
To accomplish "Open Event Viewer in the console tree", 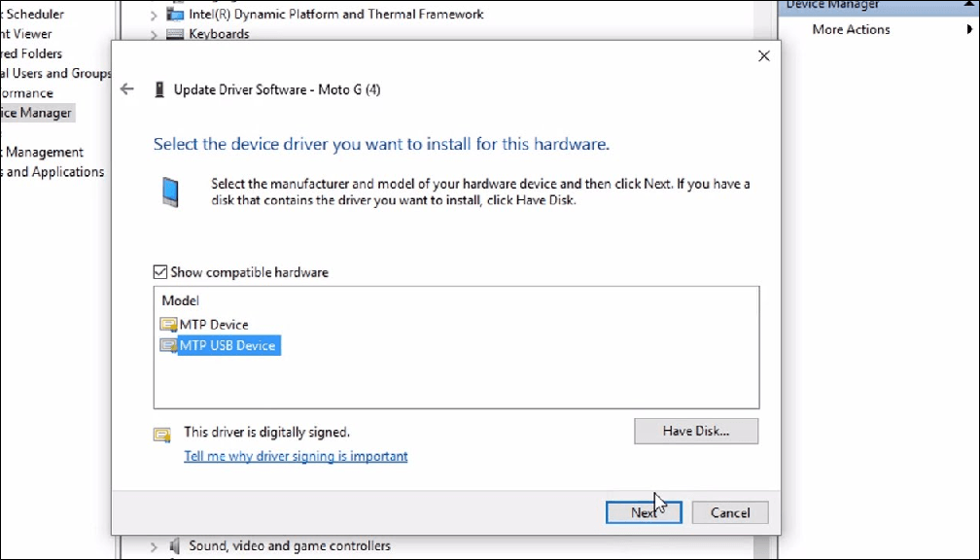I will tap(25, 34).
